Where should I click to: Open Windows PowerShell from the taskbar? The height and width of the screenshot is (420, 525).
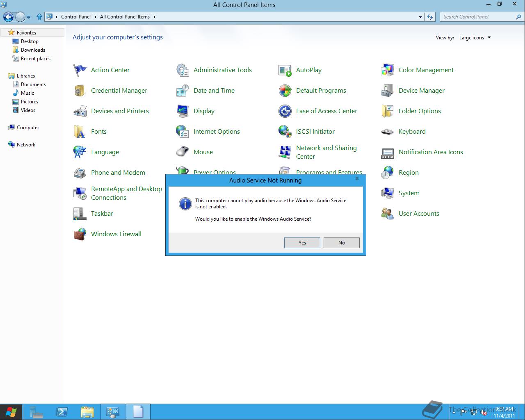click(x=62, y=412)
